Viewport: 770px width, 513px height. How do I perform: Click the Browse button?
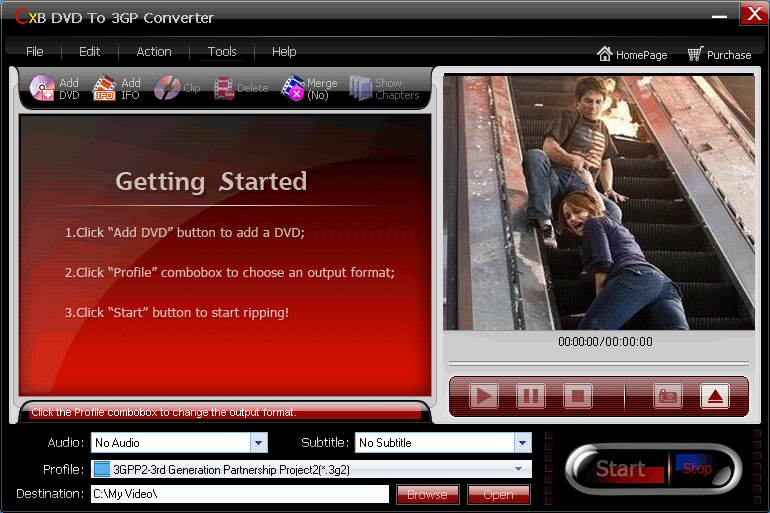[427, 494]
